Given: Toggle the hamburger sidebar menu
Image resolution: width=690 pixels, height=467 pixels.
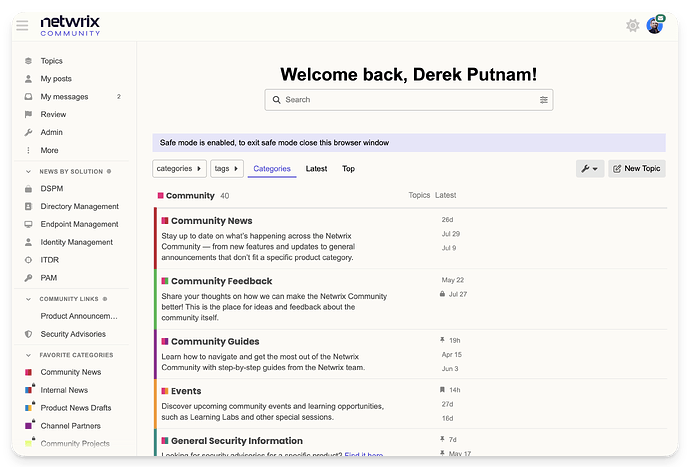Looking at the screenshot, I should click(x=22, y=26).
